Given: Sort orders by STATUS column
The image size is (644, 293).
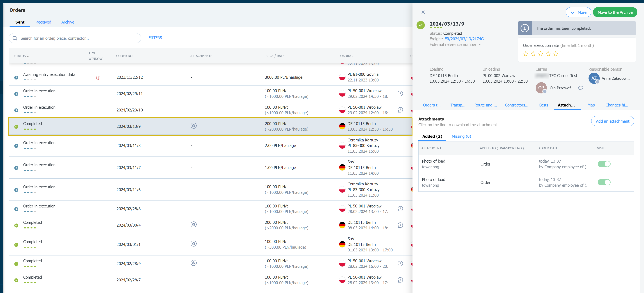Looking at the screenshot, I should tap(21, 56).
